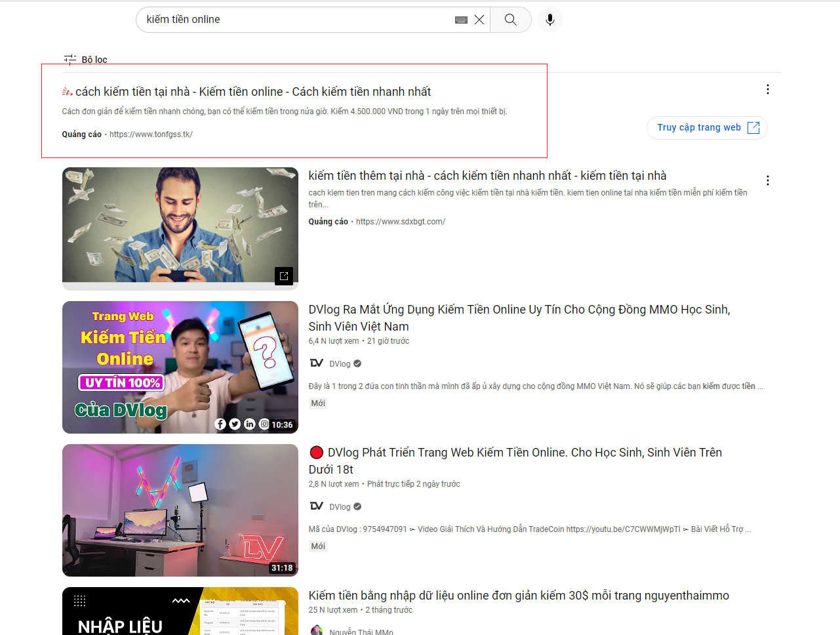Open video DVlog Ra Mắt Ứng Dụng title

coord(519,318)
